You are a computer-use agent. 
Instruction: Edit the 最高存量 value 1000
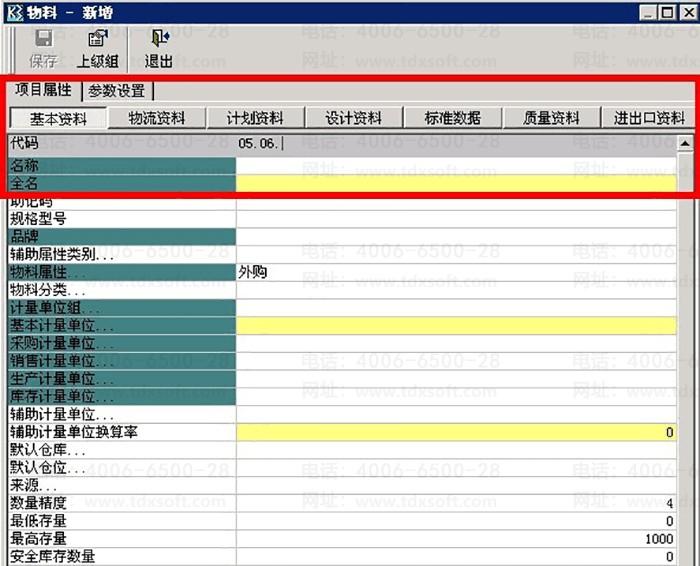(456, 539)
